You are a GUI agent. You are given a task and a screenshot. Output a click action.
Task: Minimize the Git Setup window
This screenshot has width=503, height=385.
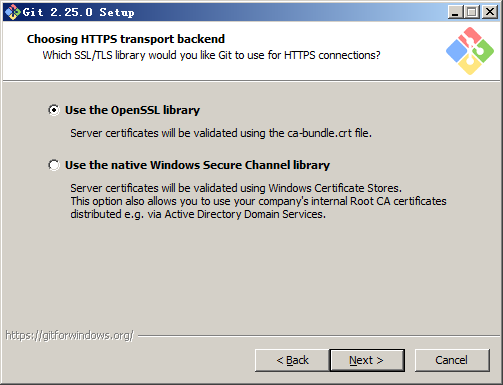click(x=455, y=12)
